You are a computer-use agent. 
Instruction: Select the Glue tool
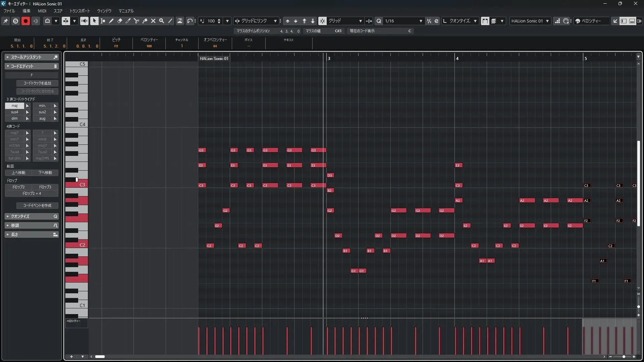tap(145, 21)
